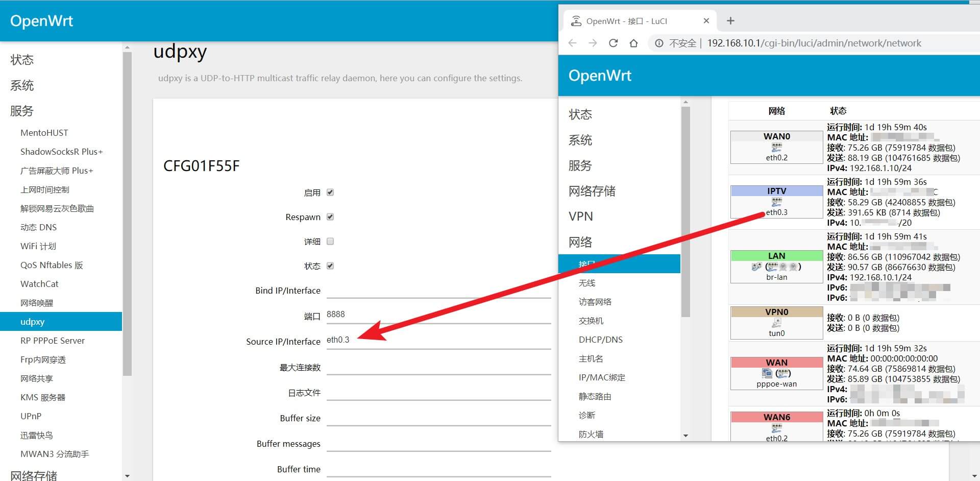This screenshot has width=980, height=481.
Task: Open ShadowSocksR Plus+ service link
Action: pyautogui.click(x=61, y=152)
